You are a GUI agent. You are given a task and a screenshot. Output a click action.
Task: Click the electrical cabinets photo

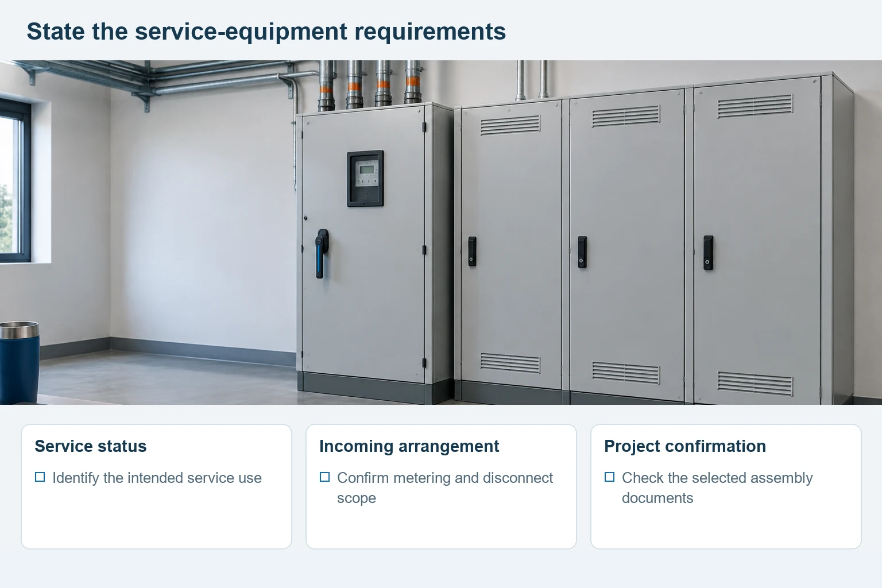tap(441, 233)
